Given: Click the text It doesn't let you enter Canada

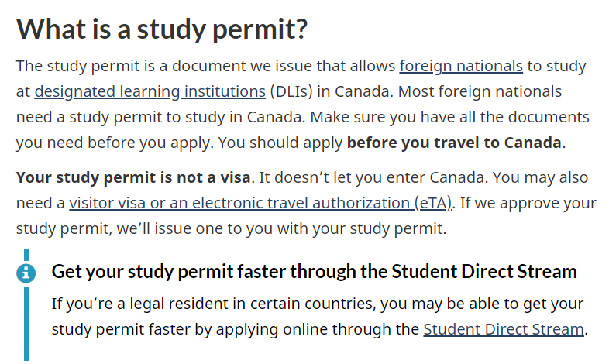Looking at the screenshot, I should click(372, 177).
